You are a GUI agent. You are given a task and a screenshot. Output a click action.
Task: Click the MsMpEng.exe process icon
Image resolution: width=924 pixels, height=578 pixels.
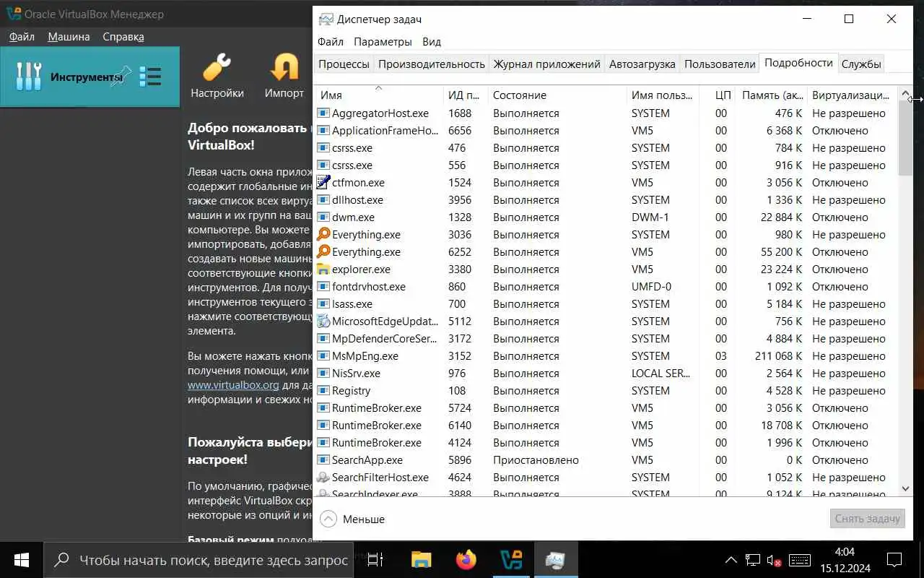(x=323, y=355)
